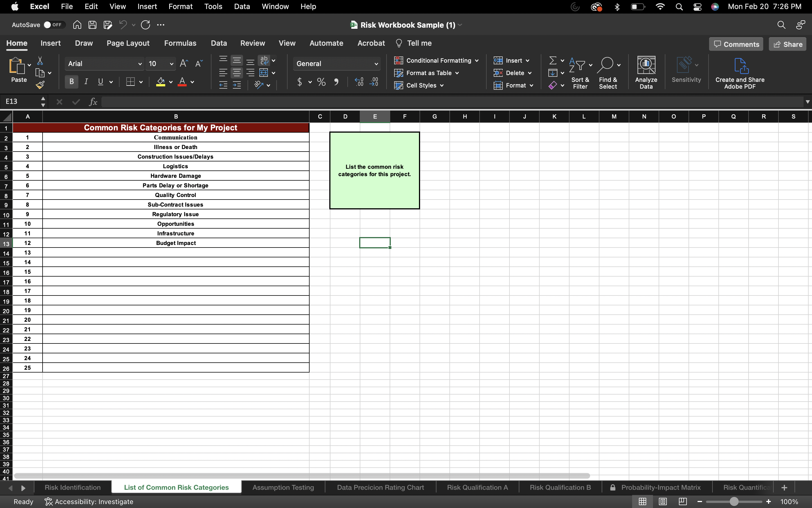Switch to Page Layout view in status bar
812x508 pixels.
[663, 502]
